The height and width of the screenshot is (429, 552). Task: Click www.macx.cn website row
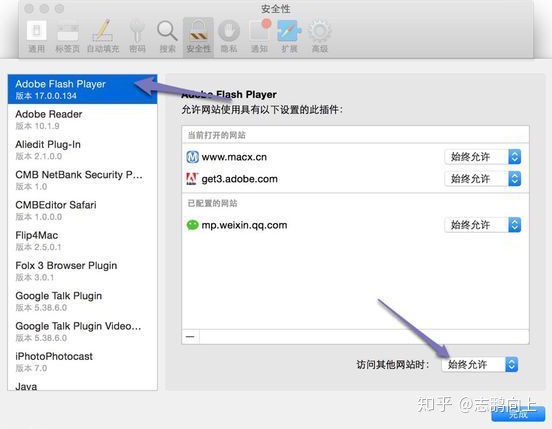pos(355,157)
